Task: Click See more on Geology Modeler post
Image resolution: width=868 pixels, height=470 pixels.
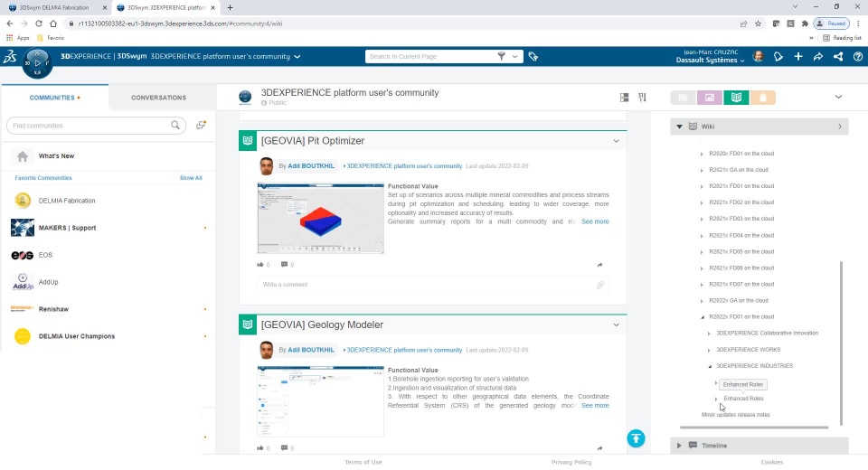Action: coord(595,405)
